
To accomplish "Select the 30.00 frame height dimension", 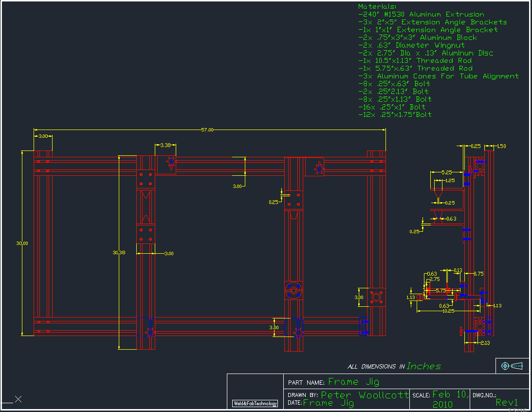I will click(x=22, y=243).
